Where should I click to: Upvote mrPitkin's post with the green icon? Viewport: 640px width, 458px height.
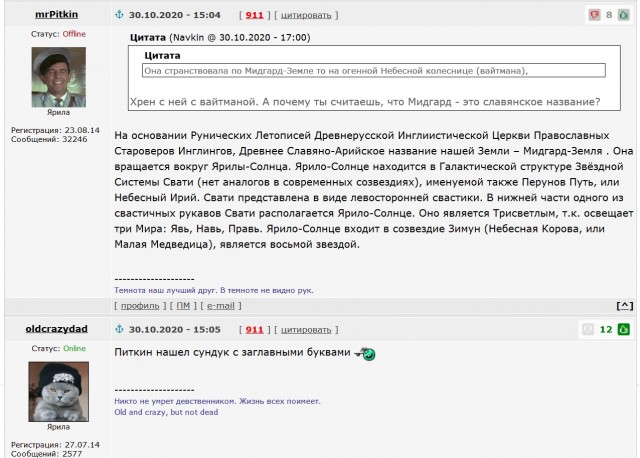point(624,15)
